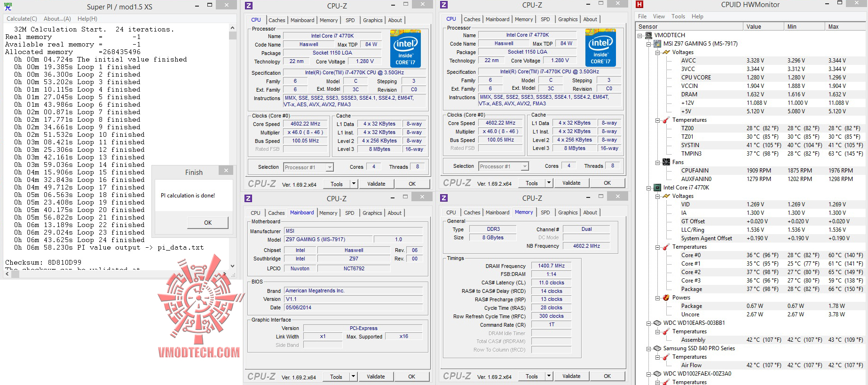Image resolution: width=868 pixels, height=385 pixels.
Task: Click the Intel Core i7 logo in CPU-Z beside Super PI
Action: (405, 48)
